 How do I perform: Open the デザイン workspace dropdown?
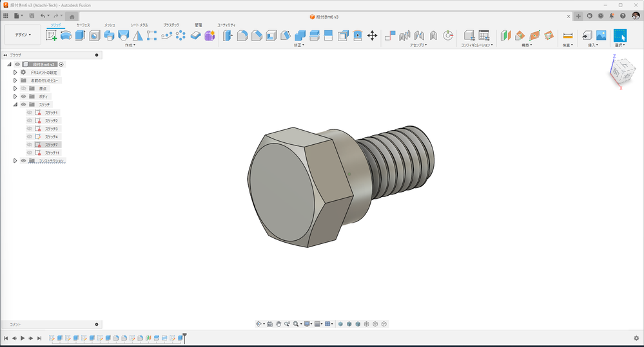click(x=23, y=35)
